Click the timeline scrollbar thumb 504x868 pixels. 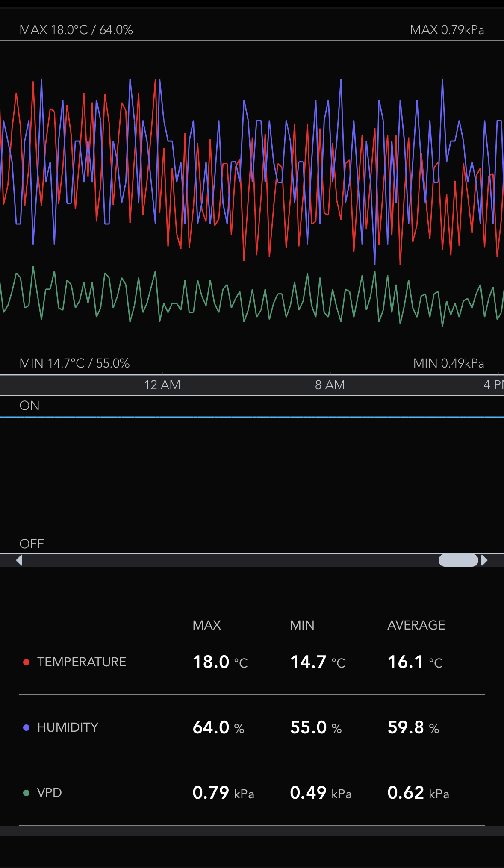tap(458, 560)
